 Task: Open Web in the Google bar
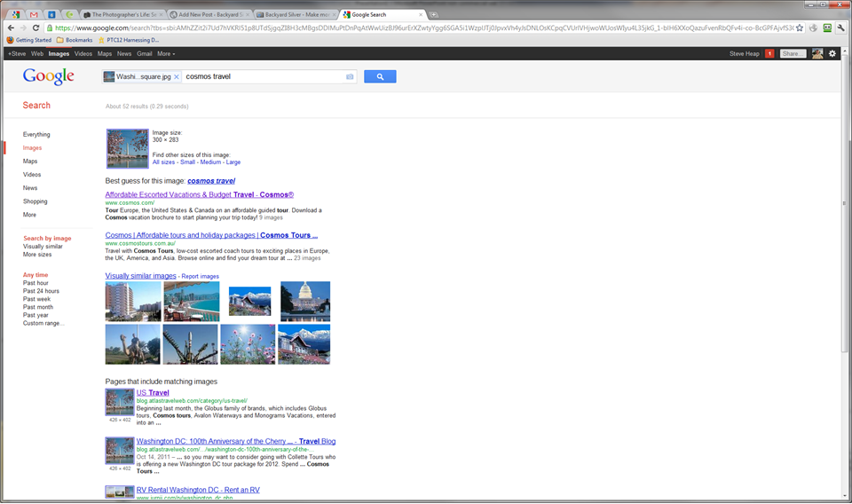37,54
